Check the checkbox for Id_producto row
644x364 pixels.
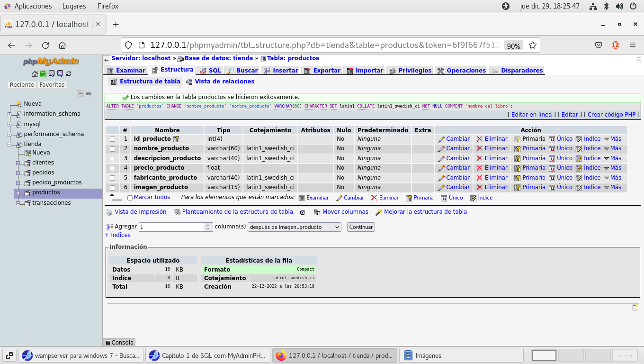coord(113,139)
